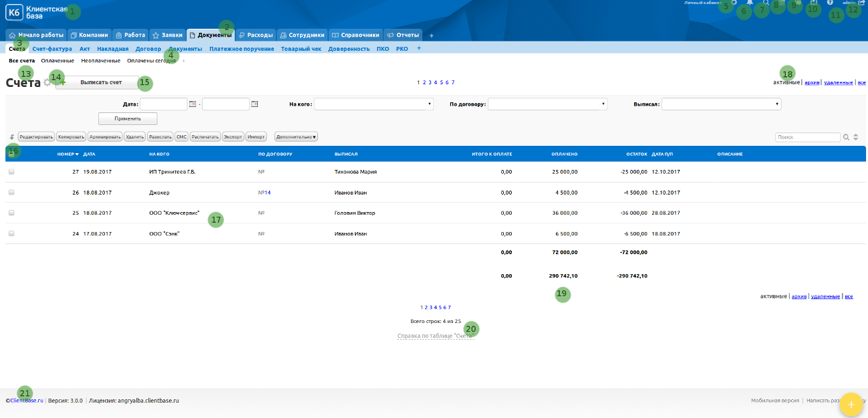Select the checkbox for invoice 25
Screen dimensions: 868x418
(11, 213)
